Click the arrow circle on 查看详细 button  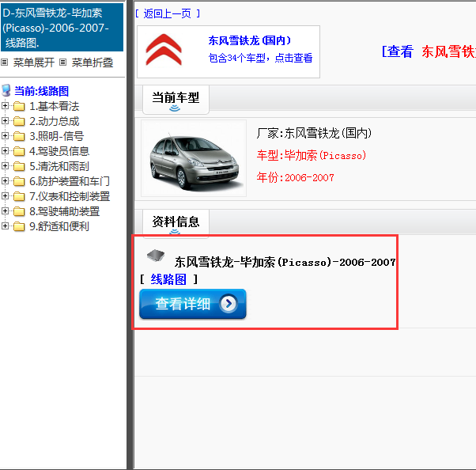(x=229, y=303)
